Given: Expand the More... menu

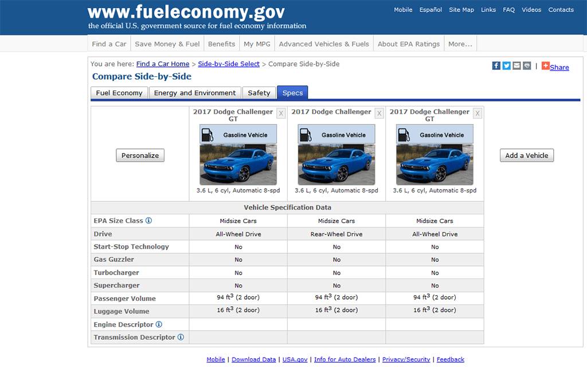Looking at the screenshot, I should point(460,44).
